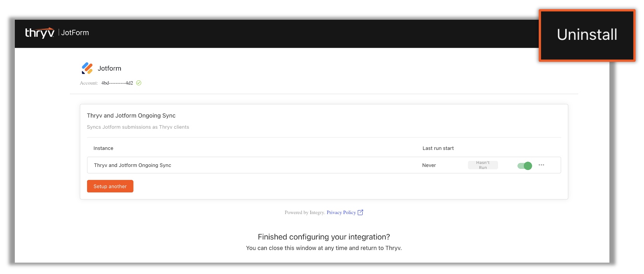Click the Setup another button
Viewport: 644px width, 274px height.
(x=110, y=186)
